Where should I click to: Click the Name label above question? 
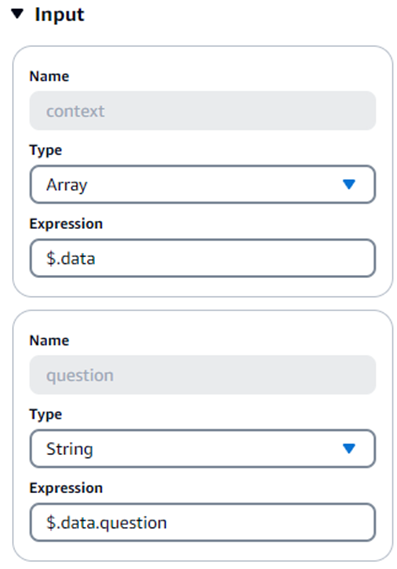tap(49, 340)
